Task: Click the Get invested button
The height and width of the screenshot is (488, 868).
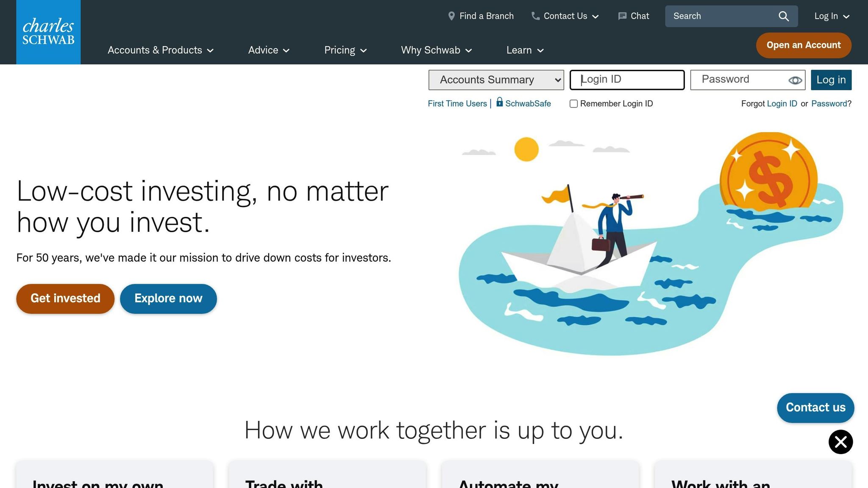Action: (x=65, y=299)
